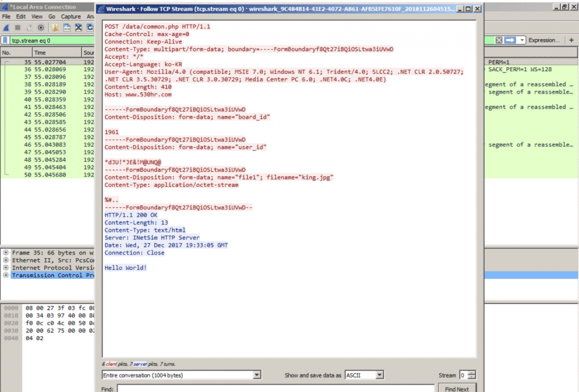
Task: Open recent display filters dropdown arrow
Action: (522, 40)
